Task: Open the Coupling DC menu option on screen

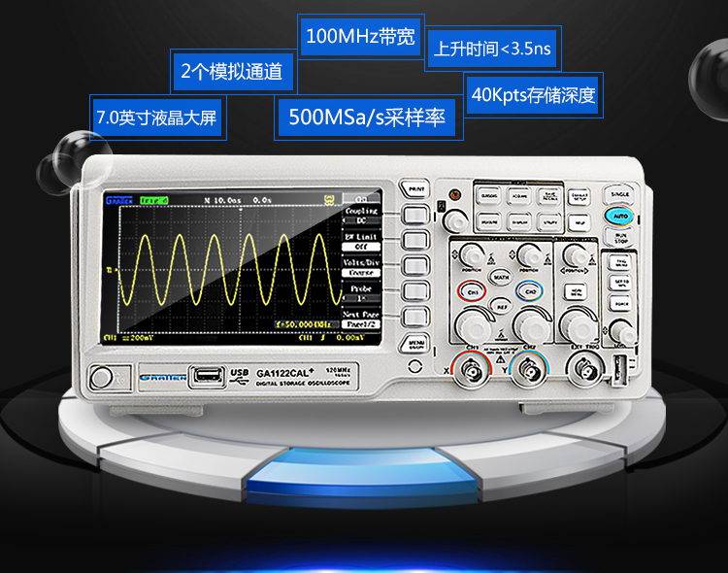Action: pos(361,216)
